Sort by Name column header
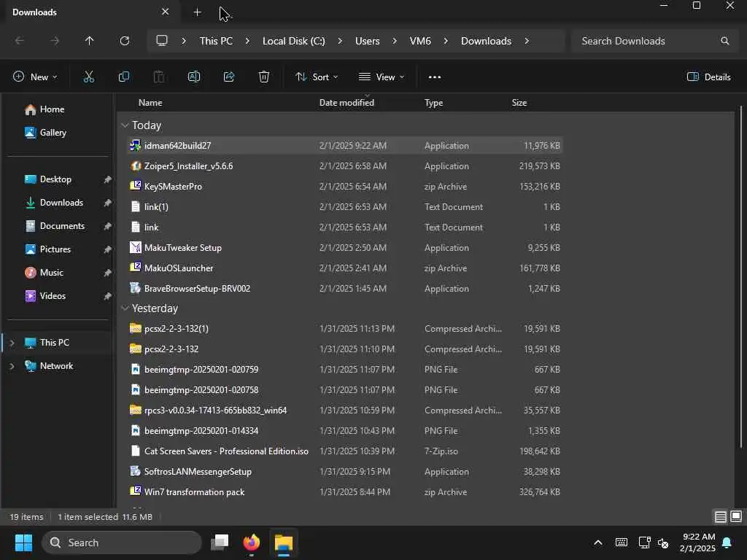 (150, 102)
